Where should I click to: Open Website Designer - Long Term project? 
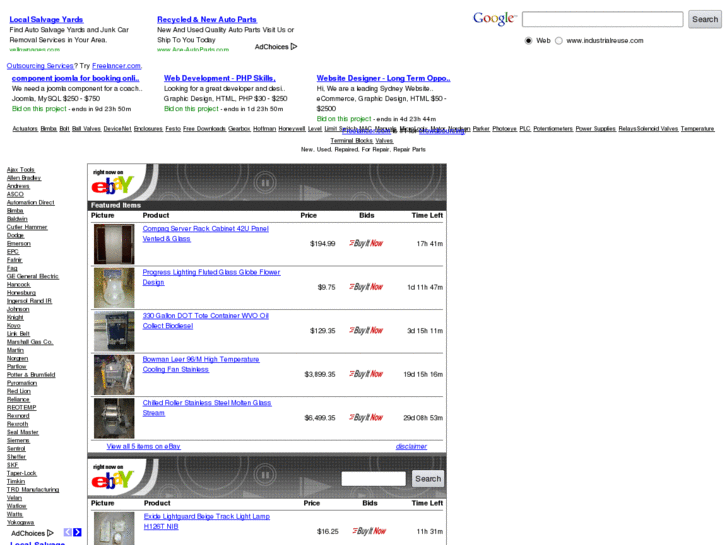383,78
